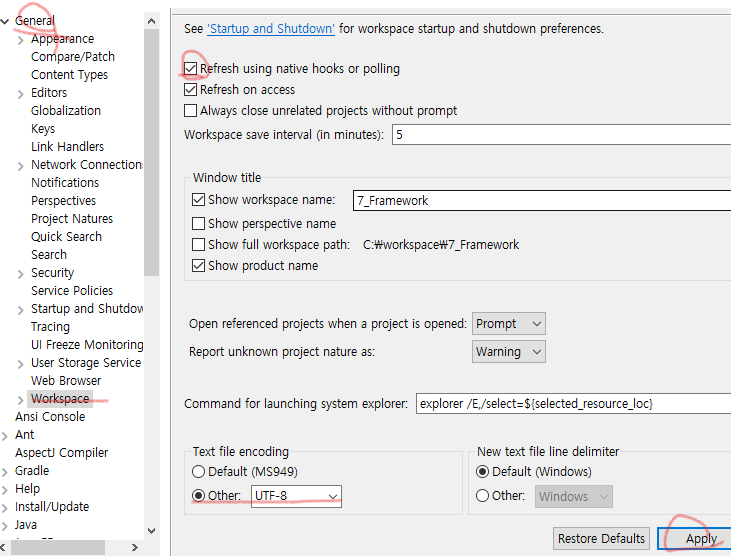Open Tracing preferences
This screenshot has width=731, height=556.
[50, 327]
